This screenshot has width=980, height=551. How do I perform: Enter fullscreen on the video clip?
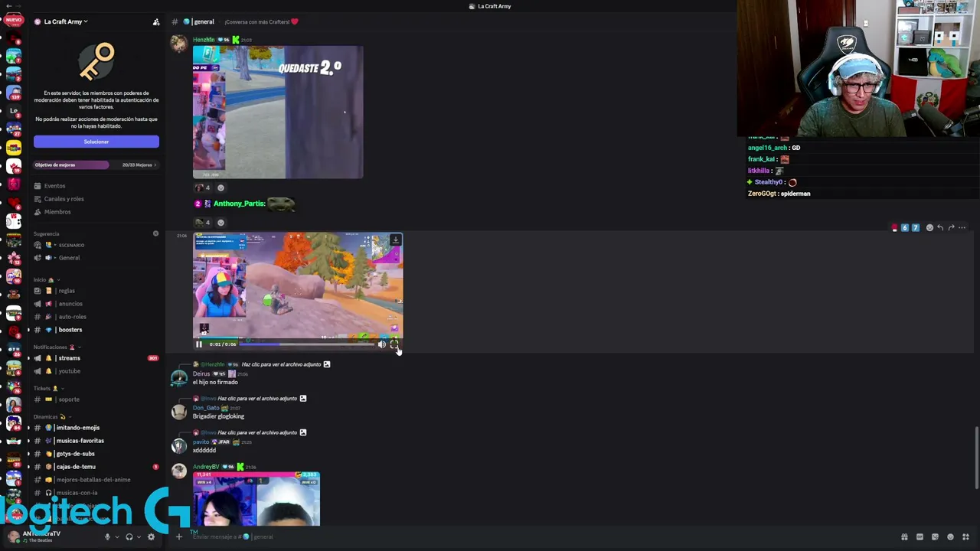pos(394,344)
